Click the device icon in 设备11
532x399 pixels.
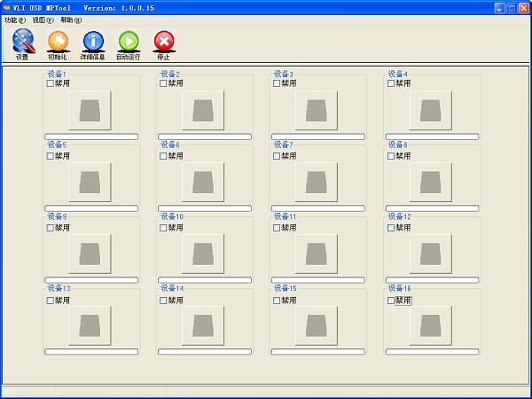(x=317, y=254)
